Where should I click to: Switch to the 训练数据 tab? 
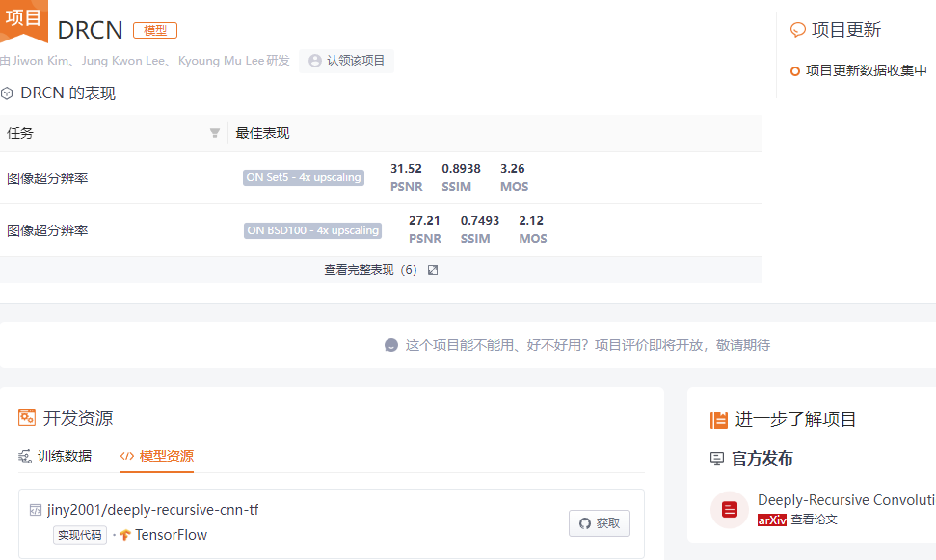coord(55,456)
